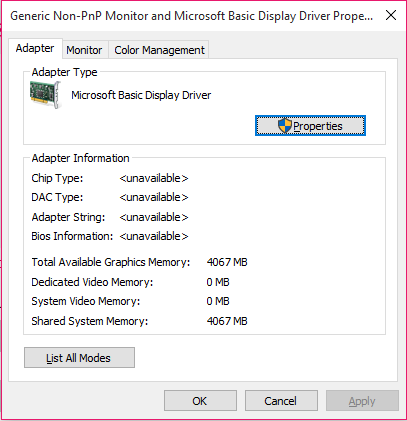Click List All Modes button
The width and height of the screenshot is (407, 421).
tap(79, 358)
